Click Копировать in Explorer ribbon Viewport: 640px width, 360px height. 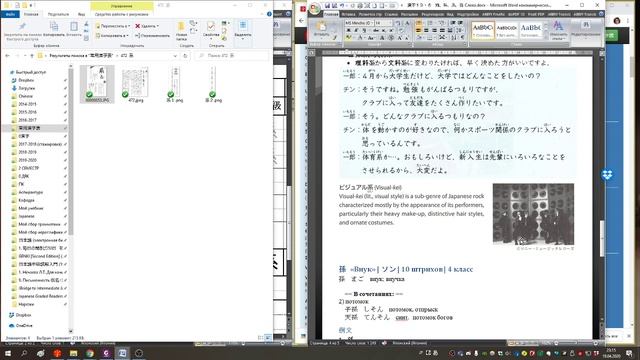pyautogui.click(x=54, y=29)
